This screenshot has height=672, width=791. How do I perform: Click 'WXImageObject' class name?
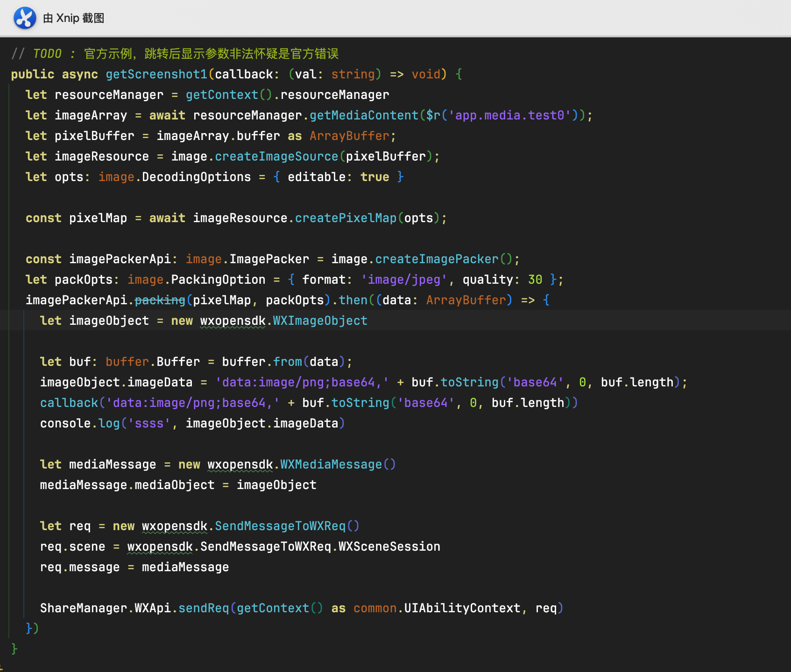point(320,321)
